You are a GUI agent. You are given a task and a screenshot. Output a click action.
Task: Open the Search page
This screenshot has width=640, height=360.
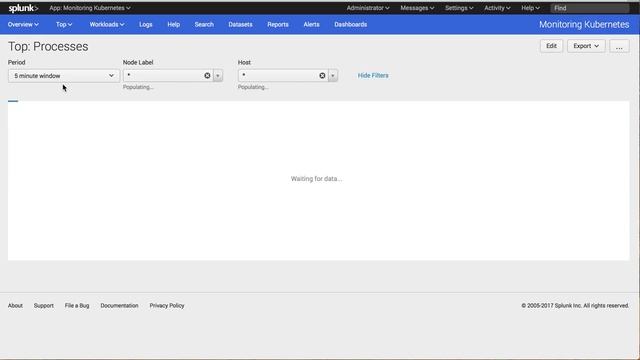204,24
